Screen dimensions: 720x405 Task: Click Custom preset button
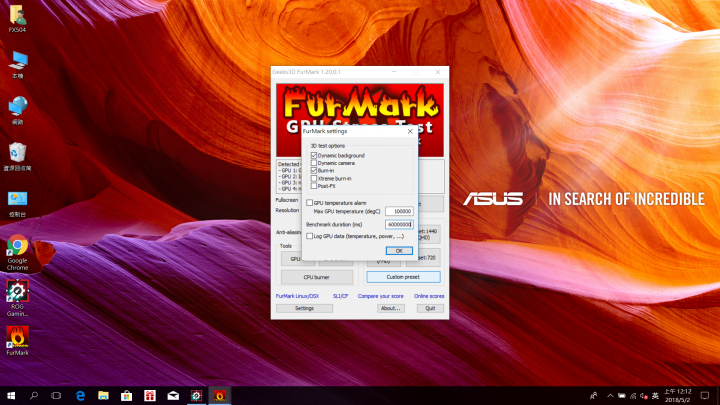[403, 277]
